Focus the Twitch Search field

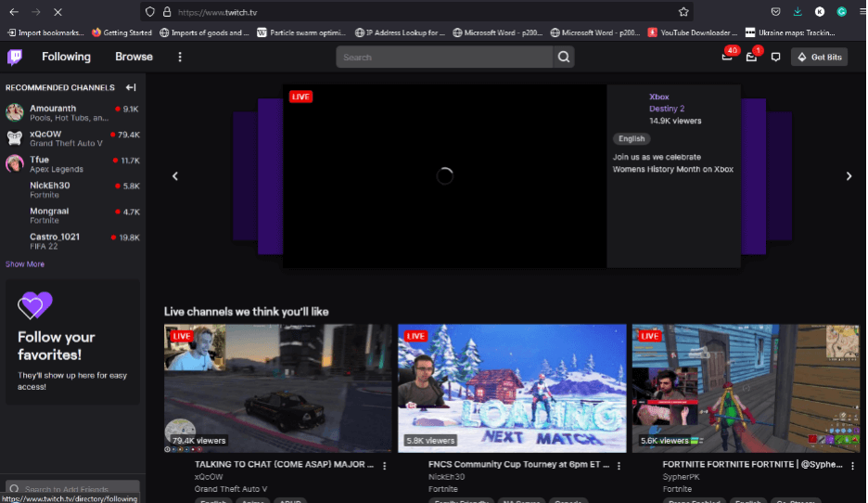tap(444, 57)
